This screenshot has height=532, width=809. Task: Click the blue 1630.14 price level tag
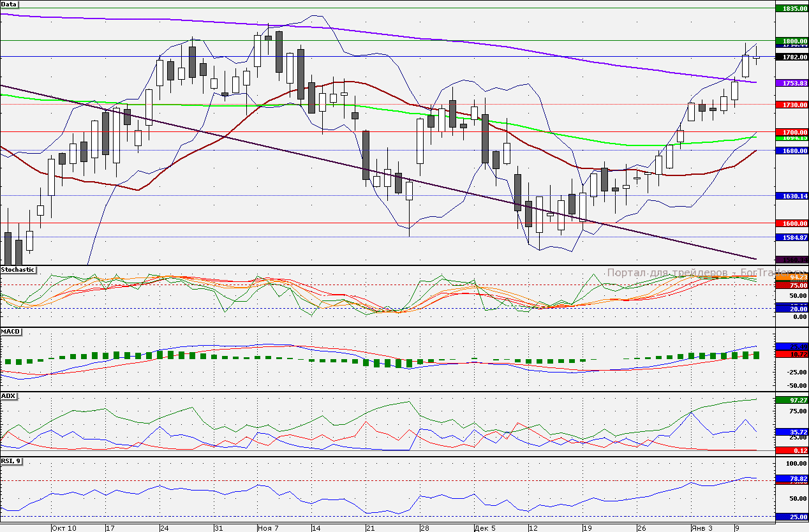pos(792,196)
